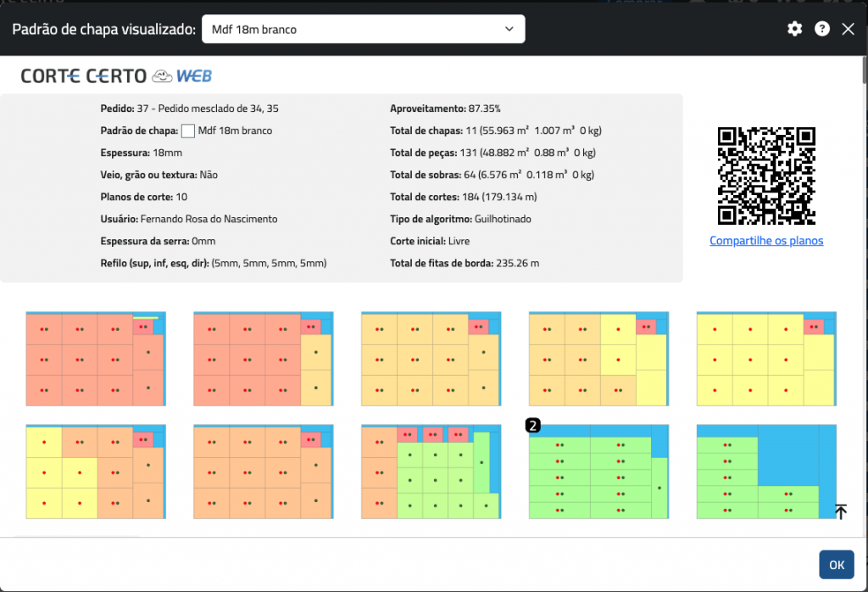Select the third top-row plan thumbnail
Screen dimensions: 868x592
click(431, 359)
